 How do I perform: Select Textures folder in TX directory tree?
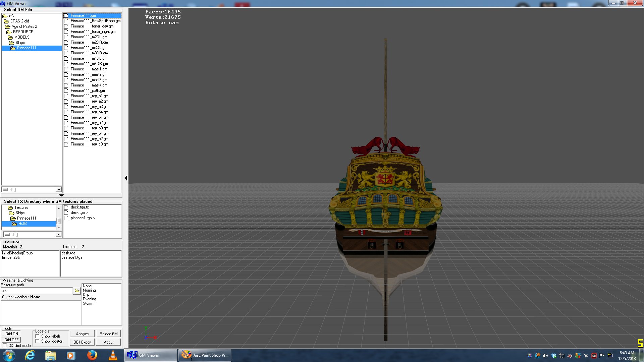21,207
